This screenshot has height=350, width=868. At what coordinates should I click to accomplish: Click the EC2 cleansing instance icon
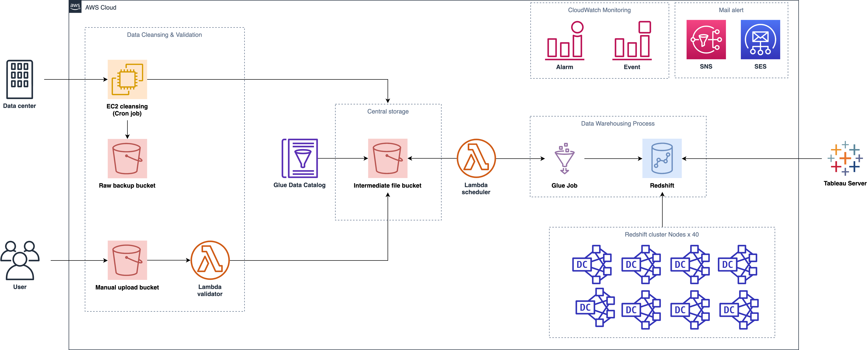(127, 79)
